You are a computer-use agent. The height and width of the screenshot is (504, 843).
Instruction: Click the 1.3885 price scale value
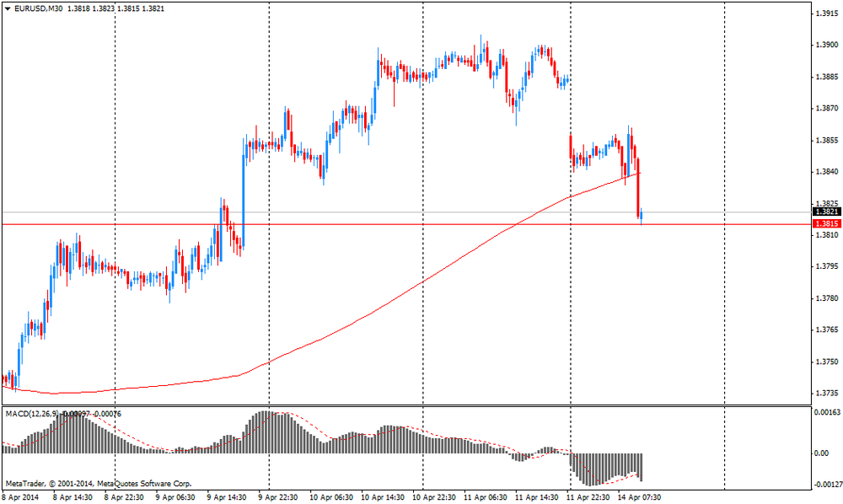827,77
